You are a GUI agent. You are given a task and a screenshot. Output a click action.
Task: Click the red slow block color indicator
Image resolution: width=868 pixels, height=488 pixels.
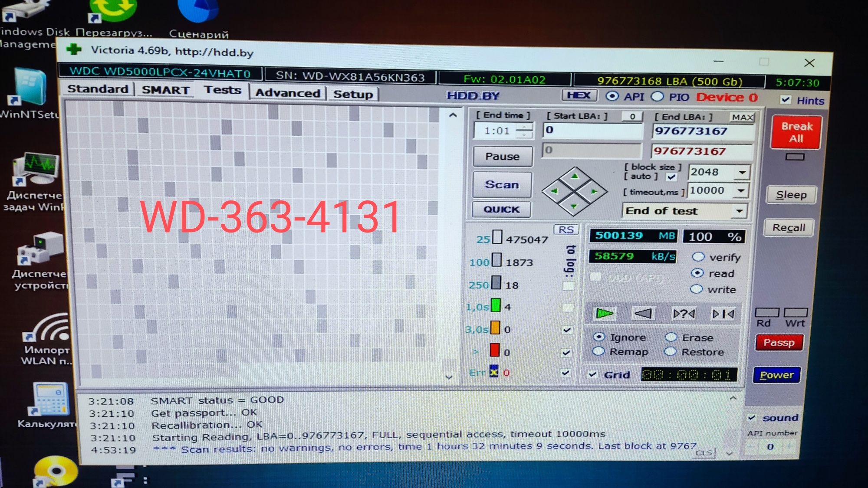tap(495, 350)
